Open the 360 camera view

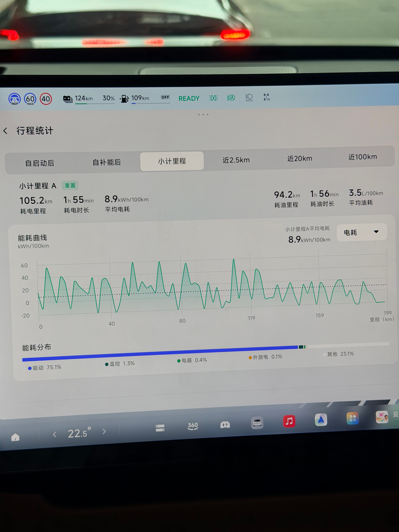(193, 426)
